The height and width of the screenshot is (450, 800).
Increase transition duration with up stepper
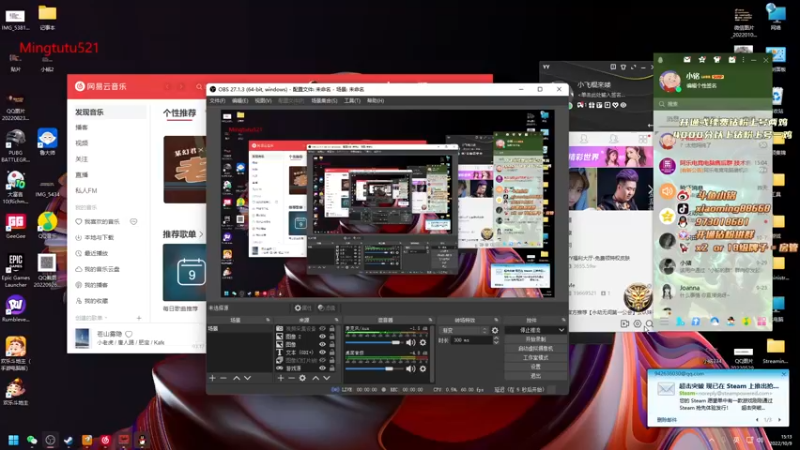coord(496,338)
